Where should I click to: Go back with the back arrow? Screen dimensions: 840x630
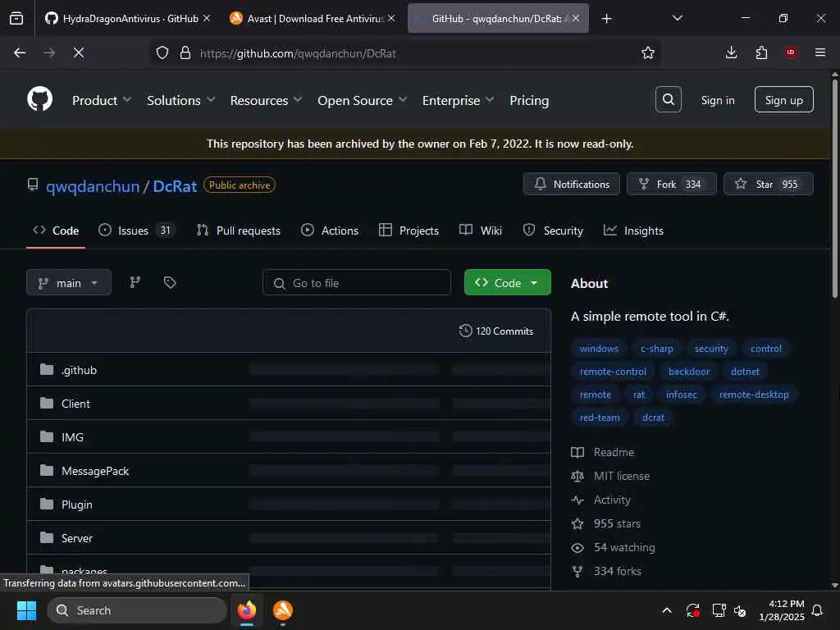[20, 52]
